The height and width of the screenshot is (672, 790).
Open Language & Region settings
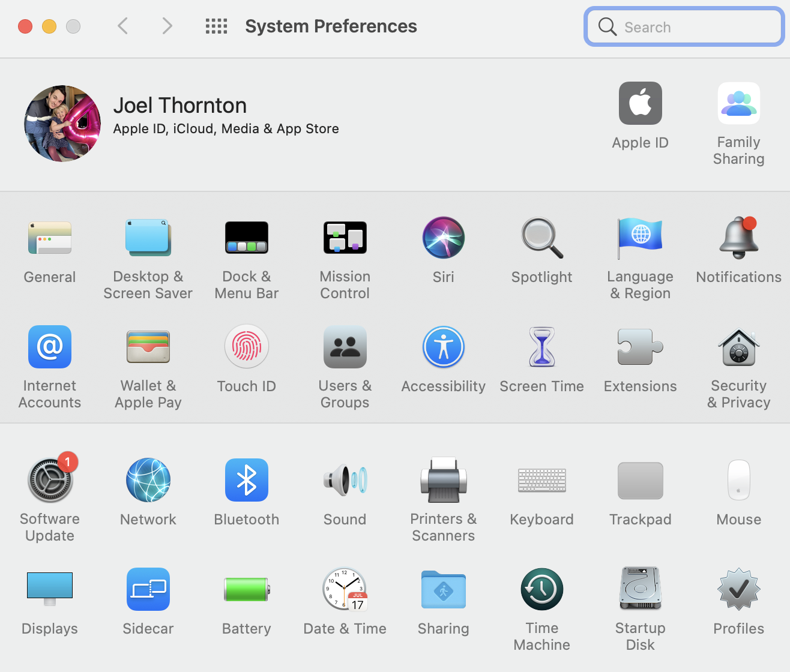641,238
